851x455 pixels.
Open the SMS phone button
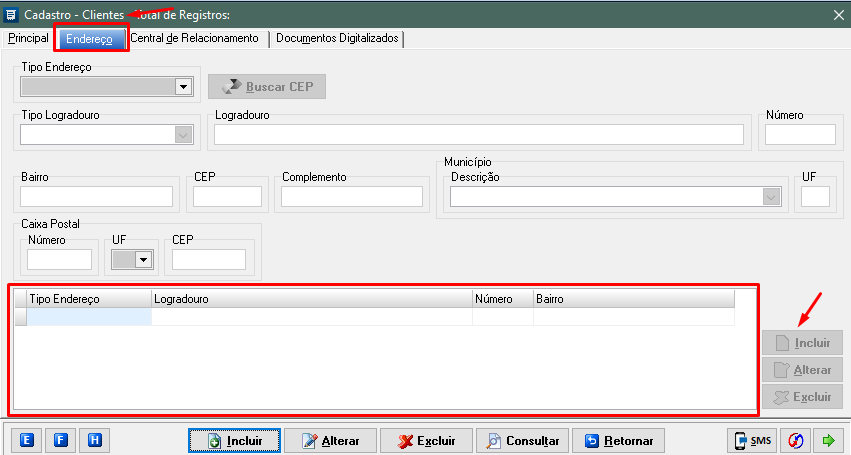(753, 440)
